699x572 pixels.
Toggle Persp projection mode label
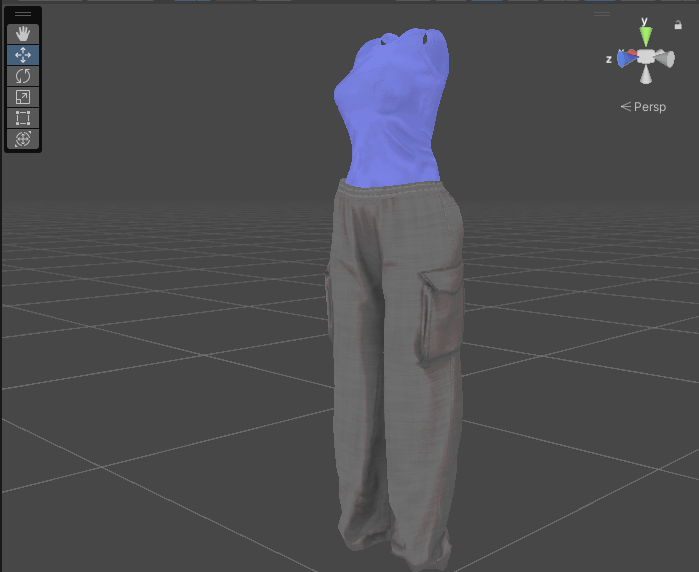(643, 107)
